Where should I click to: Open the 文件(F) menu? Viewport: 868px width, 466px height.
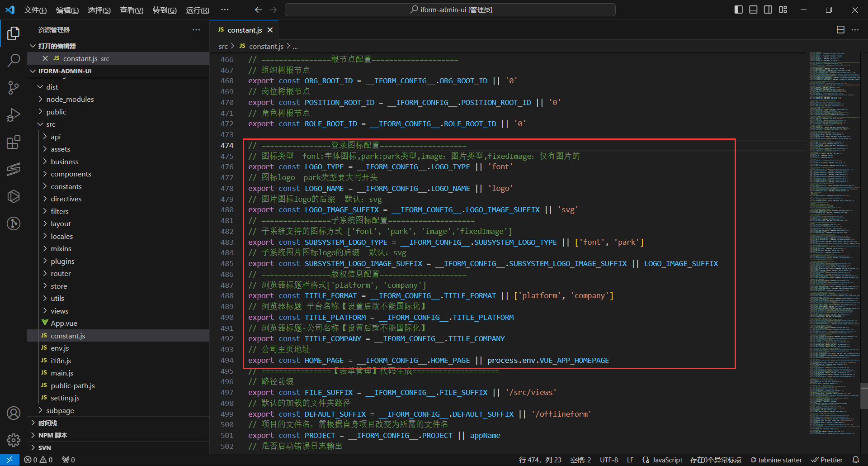tap(35, 10)
